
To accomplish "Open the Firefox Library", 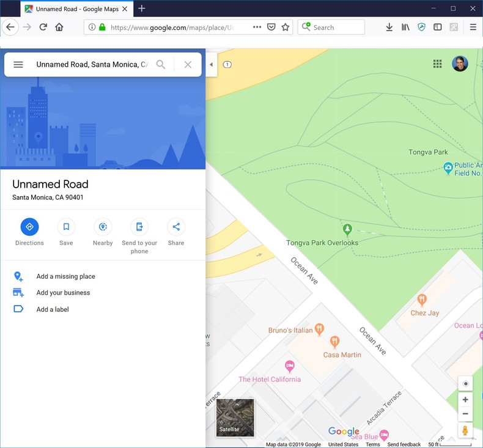I will (x=405, y=27).
